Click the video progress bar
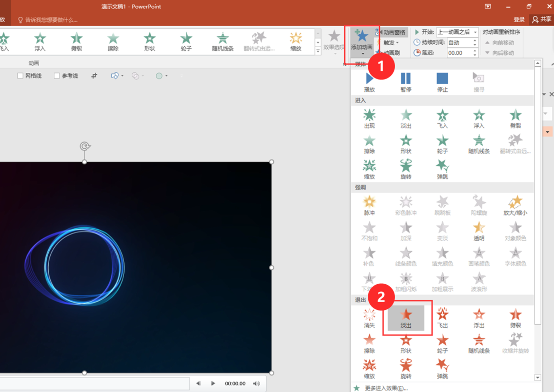Viewport: 554px width, 392px height. click(95, 383)
